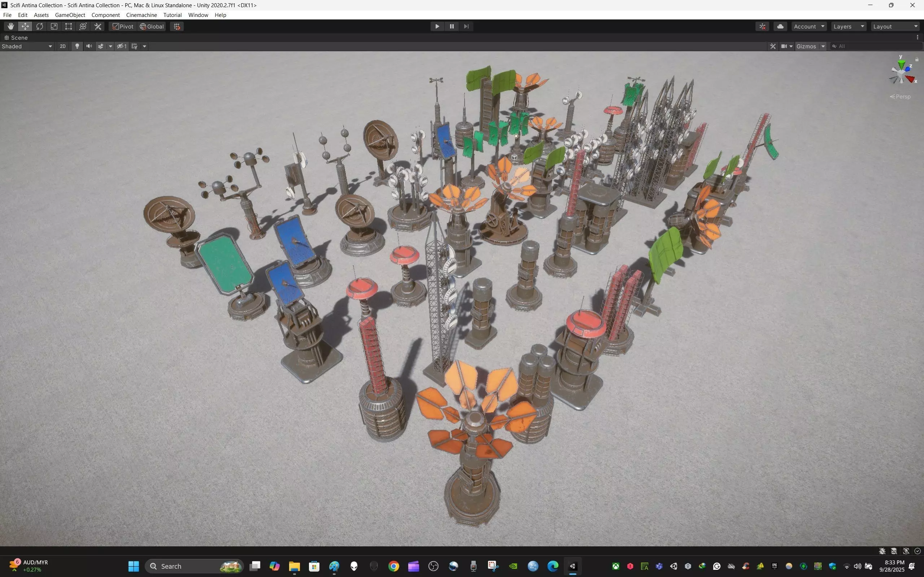
Task: Select the Scale tool
Action: coord(54,26)
